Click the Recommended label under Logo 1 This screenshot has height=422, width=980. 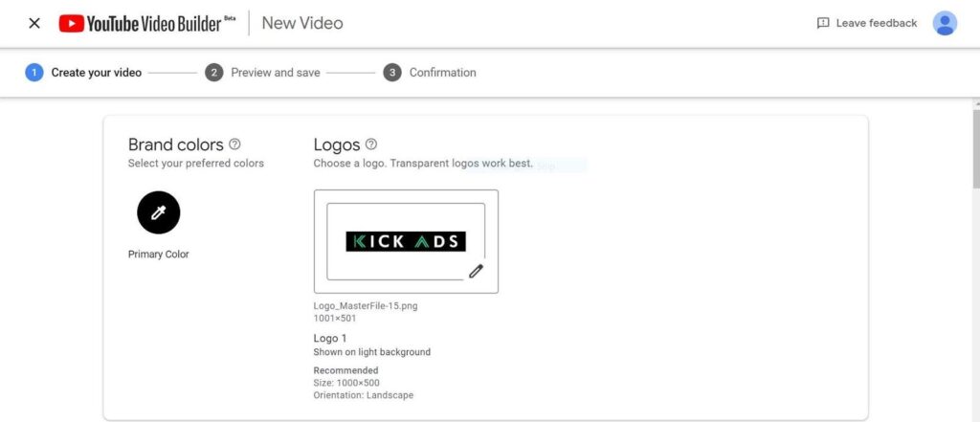point(345,370)
